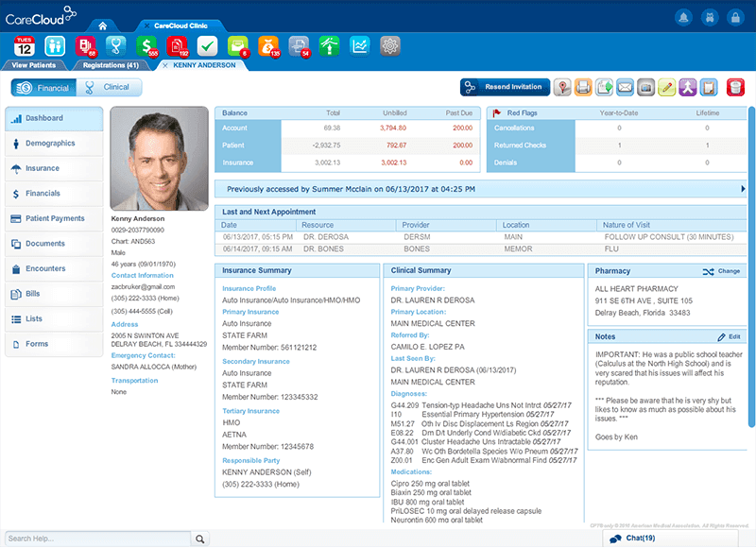Click the settings gear icon in the toolbar
The image size is (756, 548).
(389, 45)
